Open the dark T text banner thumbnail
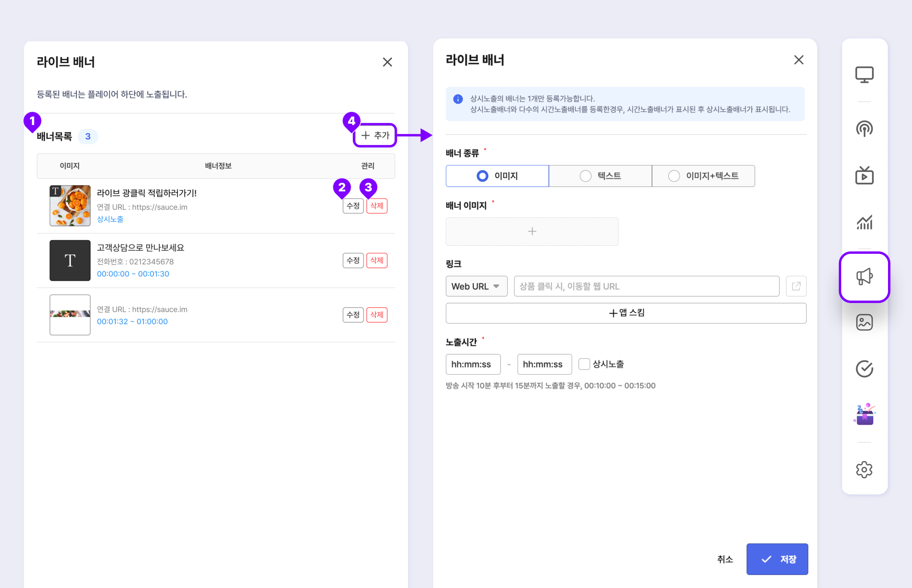 pos(70,260)
